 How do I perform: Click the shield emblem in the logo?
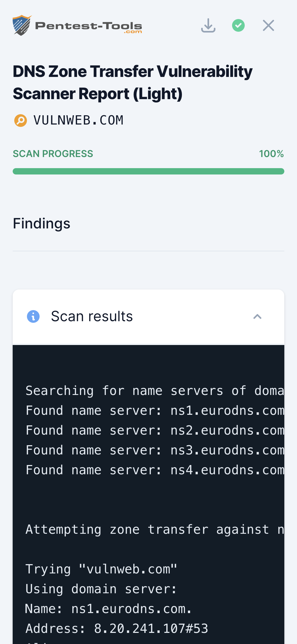point(22,25)
